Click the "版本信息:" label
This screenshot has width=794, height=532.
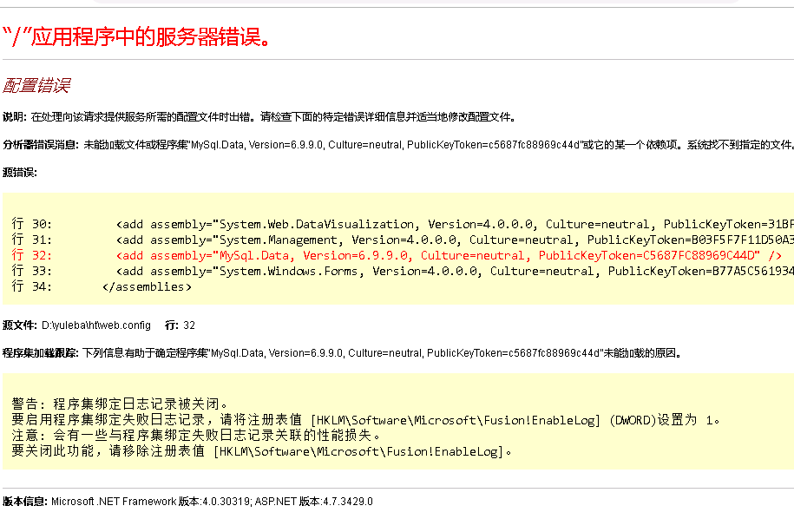pos(25,502)
